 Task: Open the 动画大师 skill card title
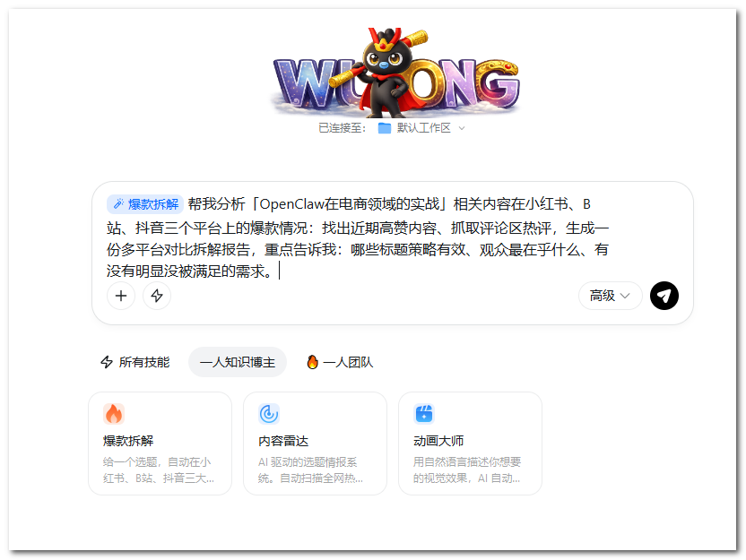pyautogui.click(x=438, y=441)
